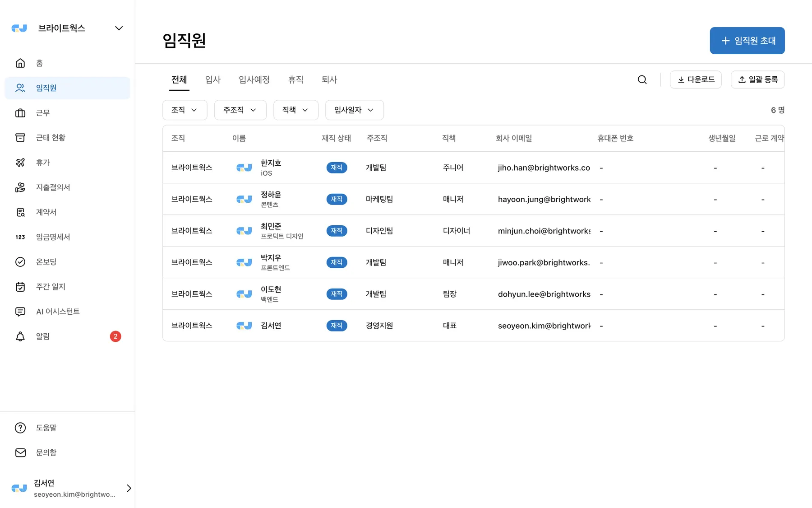
Task: Click the 일괄 등록 button
Action: (758, 80)
